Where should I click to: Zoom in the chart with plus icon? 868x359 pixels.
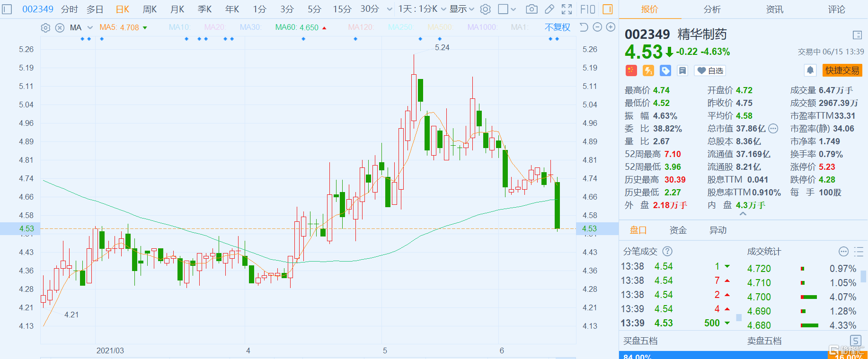click(611, 27)
